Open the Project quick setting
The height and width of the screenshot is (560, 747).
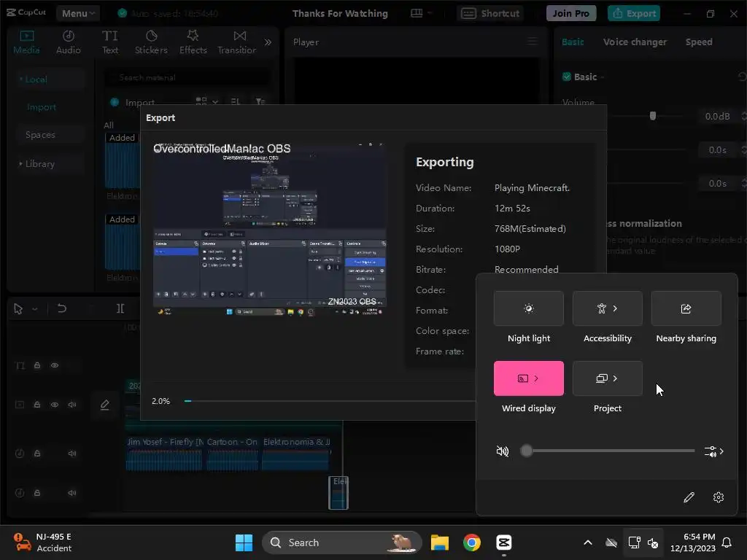tap(608, 378)
